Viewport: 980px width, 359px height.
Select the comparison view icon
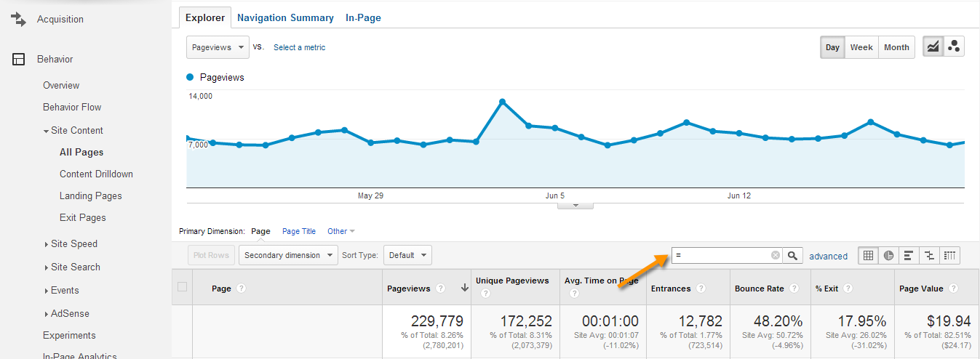click(x=929, y=255)
